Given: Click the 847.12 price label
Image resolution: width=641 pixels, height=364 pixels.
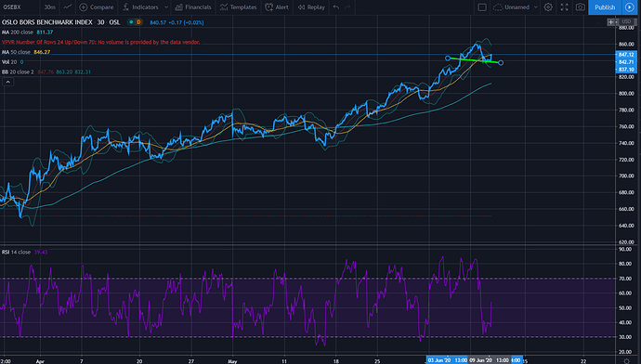Looking at the screenshot, I should point(626,55).
